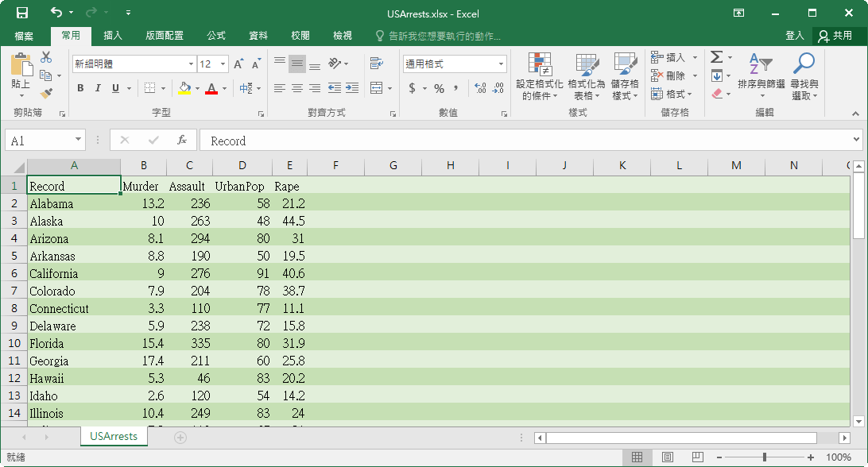868x467 pixels.
Task: Click the AutoSum icon
Action: (x=716, y=56)
